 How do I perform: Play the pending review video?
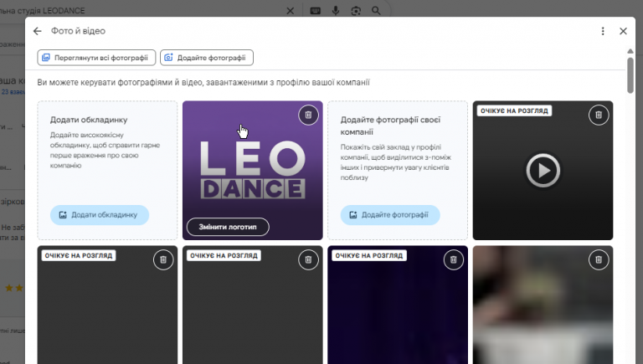pos(543,171)
